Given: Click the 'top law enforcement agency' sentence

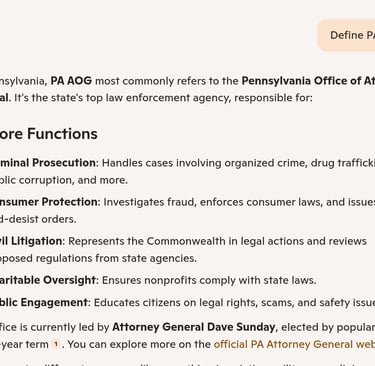Looking at the screenshot, I should coord(163,98).
